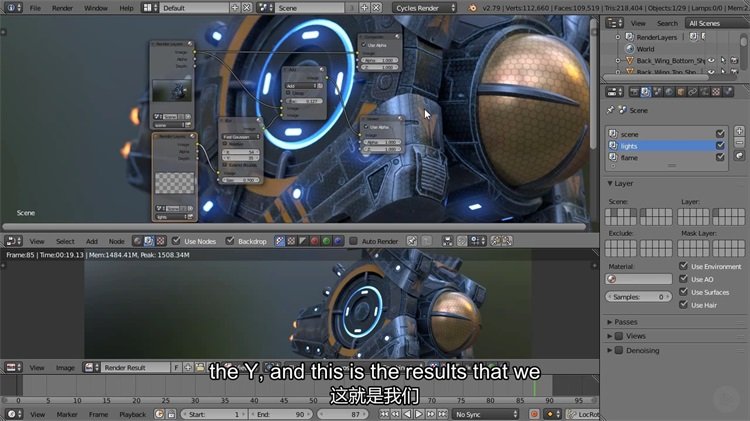The height and width of the screenshot is (421, 750).
Task: Select the compositing node tree type icon
Action: point(149,241)
